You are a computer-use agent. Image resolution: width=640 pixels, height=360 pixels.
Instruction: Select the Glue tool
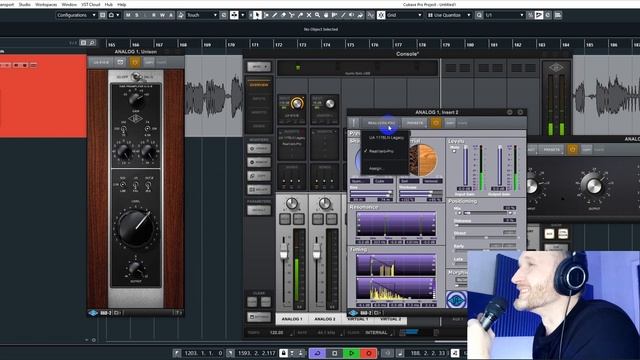pyautogui.click(x=300, y=15)
